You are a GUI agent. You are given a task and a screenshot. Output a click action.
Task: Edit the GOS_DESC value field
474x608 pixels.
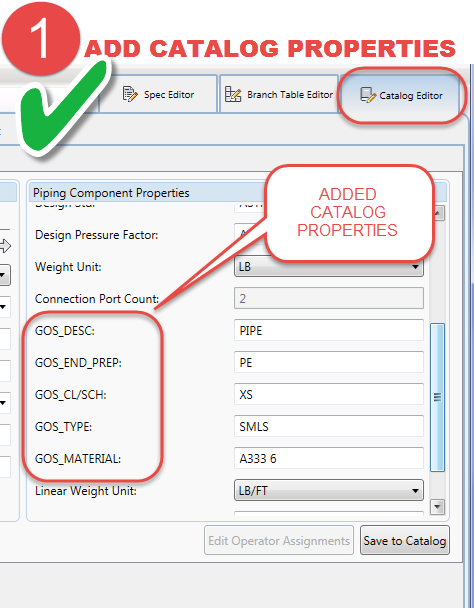click(329, 330)
